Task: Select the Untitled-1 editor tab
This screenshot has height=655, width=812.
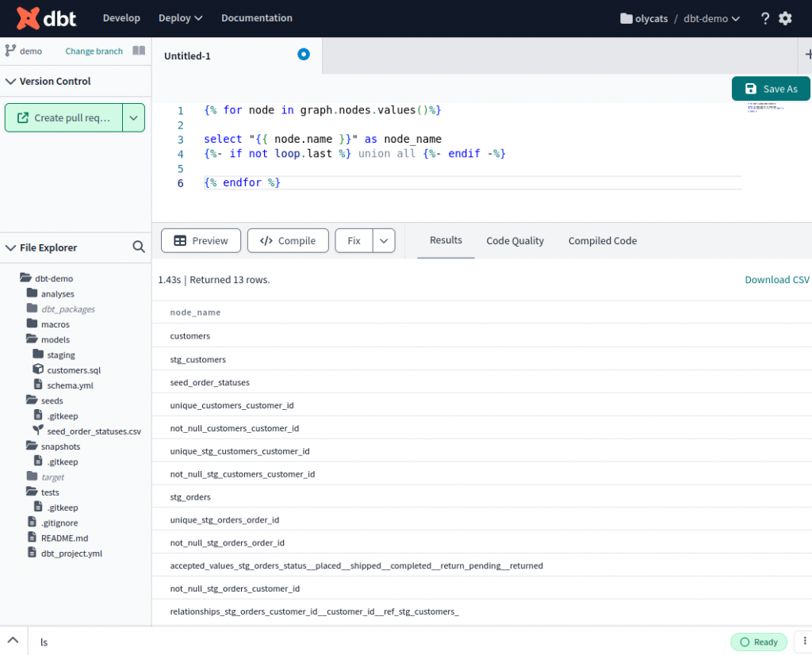Action: click(x=236, y=56)
